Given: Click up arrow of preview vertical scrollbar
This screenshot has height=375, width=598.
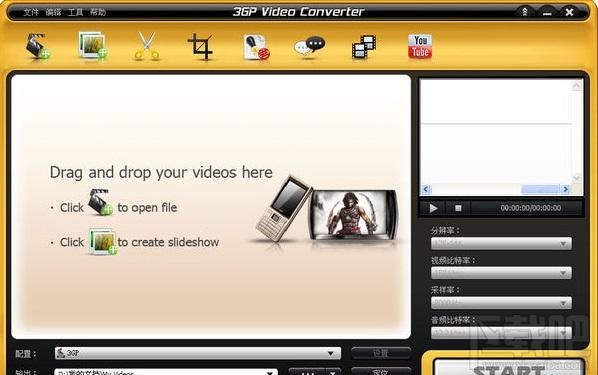Looking at the screenshot, I should coord(576,85).
